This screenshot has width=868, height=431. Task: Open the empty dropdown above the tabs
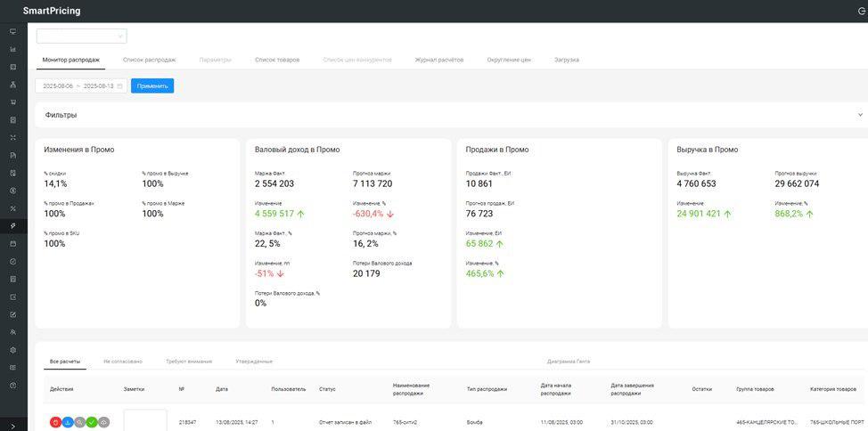81,37
